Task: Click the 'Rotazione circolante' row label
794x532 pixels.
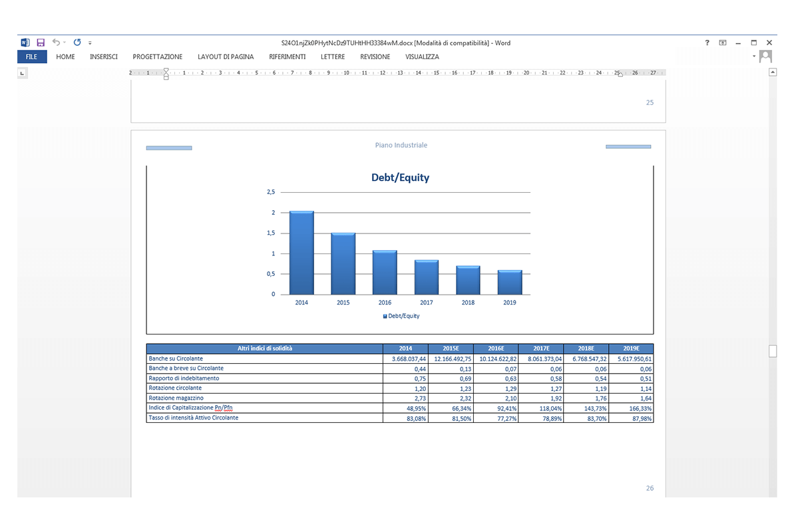Action: (x=175, y=388)
